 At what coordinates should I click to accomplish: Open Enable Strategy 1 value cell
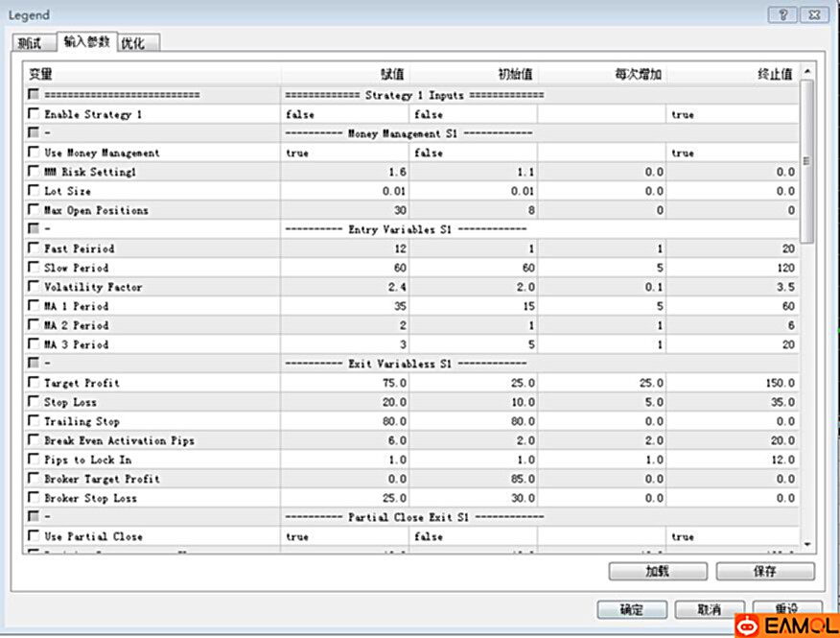[x=345, y=114]
